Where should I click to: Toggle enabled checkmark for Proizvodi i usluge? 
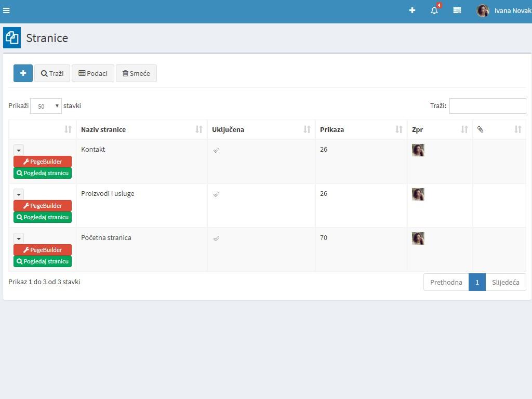pyautogui.click(x=216, y=194)
